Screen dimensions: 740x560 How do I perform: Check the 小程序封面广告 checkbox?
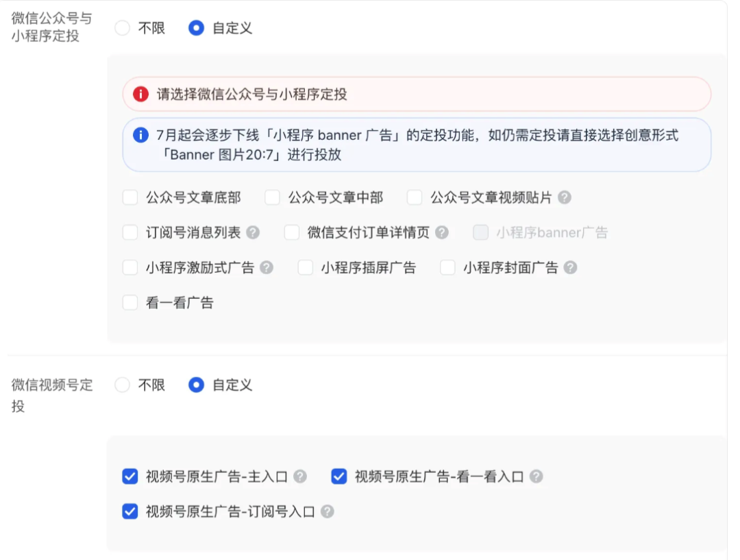pyautogui.click(x=447, y=268)
